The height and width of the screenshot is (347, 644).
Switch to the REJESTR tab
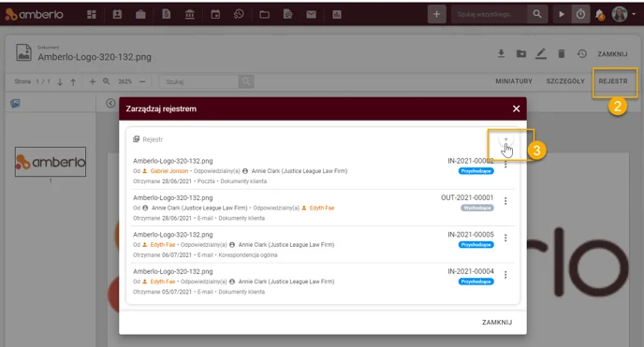613,81
